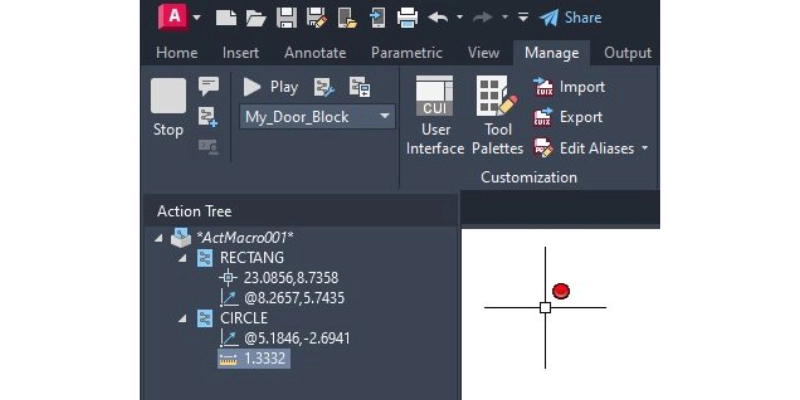Select the CIRCLE command in Action Tree
The image size is (800, 400).
pyautogui.click(x=244, y=318)
